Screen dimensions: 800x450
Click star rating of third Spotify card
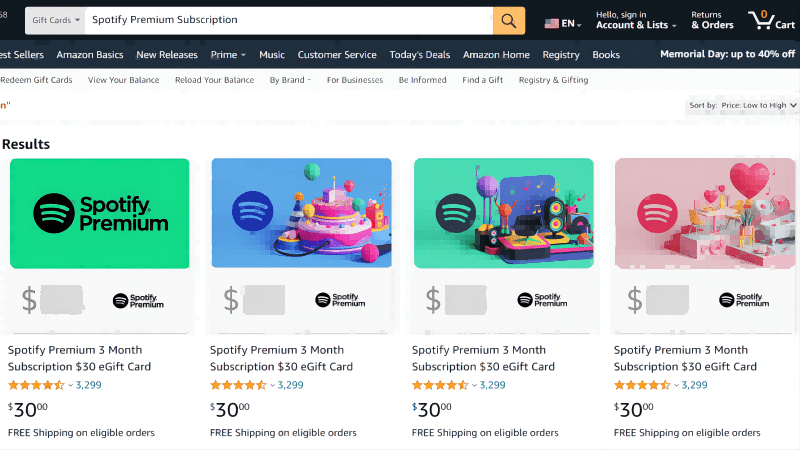440,385
